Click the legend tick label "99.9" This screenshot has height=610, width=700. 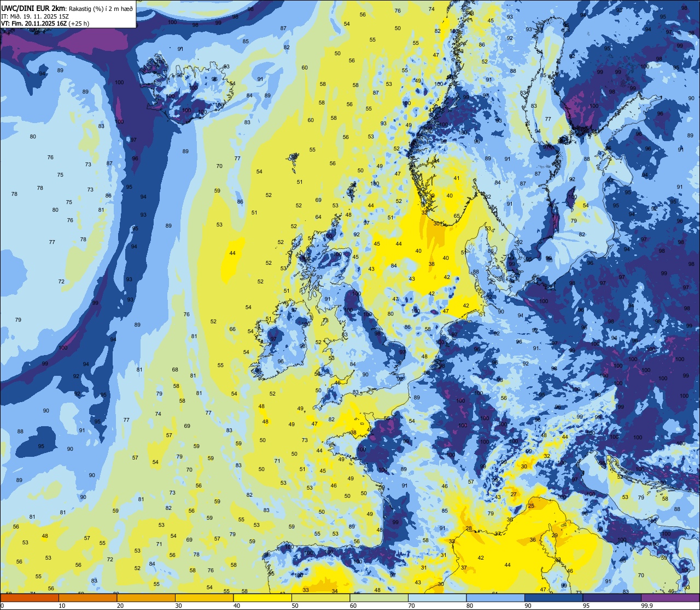[x=647, y=606]
